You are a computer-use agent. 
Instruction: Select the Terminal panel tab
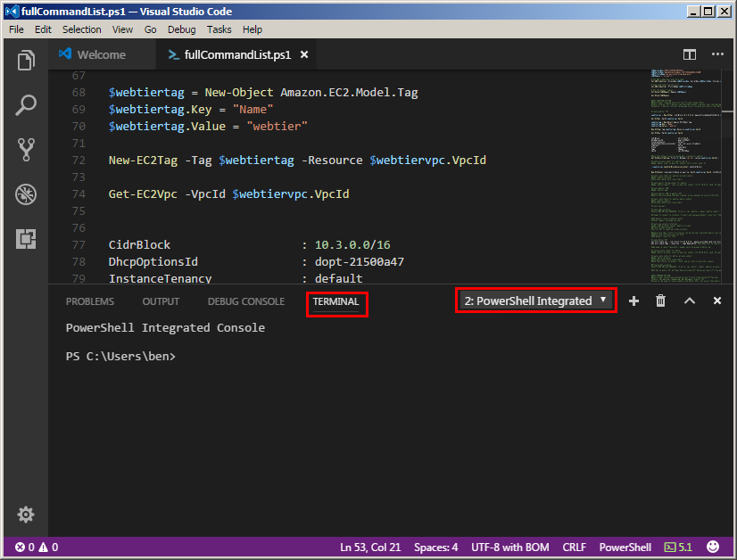coord(335,301)
